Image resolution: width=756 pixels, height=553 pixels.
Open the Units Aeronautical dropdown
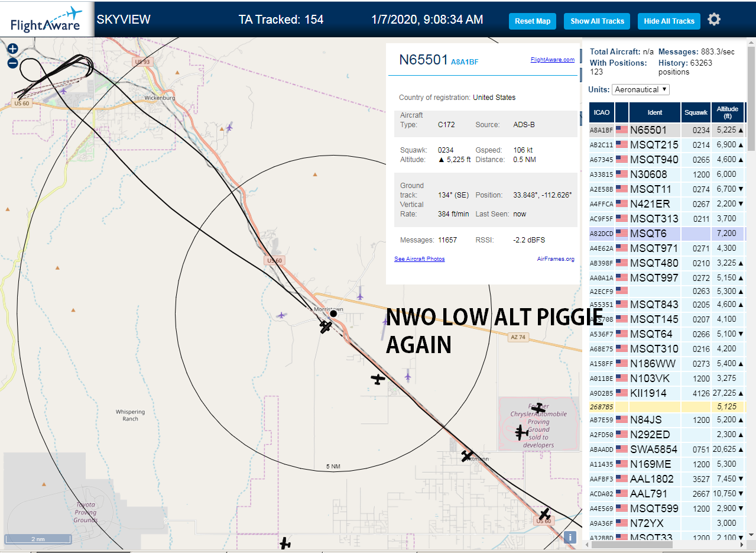(x=641, y=89)
